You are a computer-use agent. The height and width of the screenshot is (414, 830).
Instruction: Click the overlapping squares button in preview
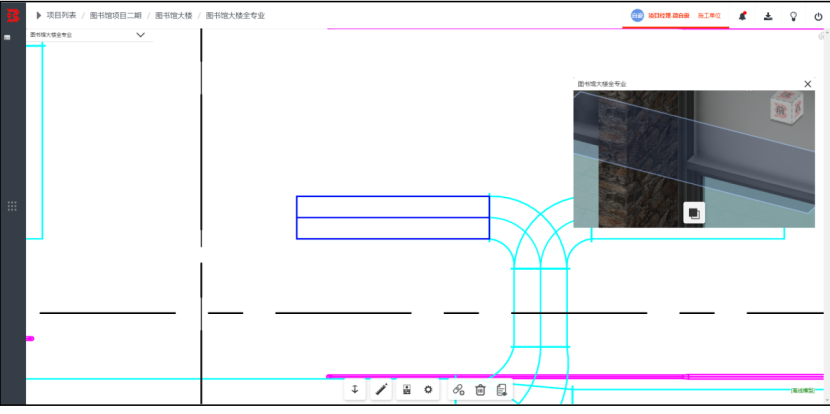coord(694,213)
